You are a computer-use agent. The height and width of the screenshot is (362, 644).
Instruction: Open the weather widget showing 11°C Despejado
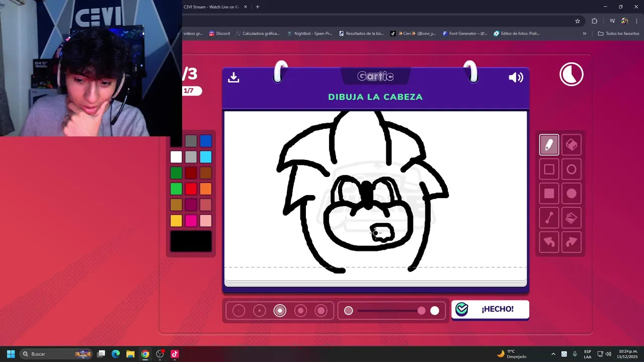(x=512, y=354)
